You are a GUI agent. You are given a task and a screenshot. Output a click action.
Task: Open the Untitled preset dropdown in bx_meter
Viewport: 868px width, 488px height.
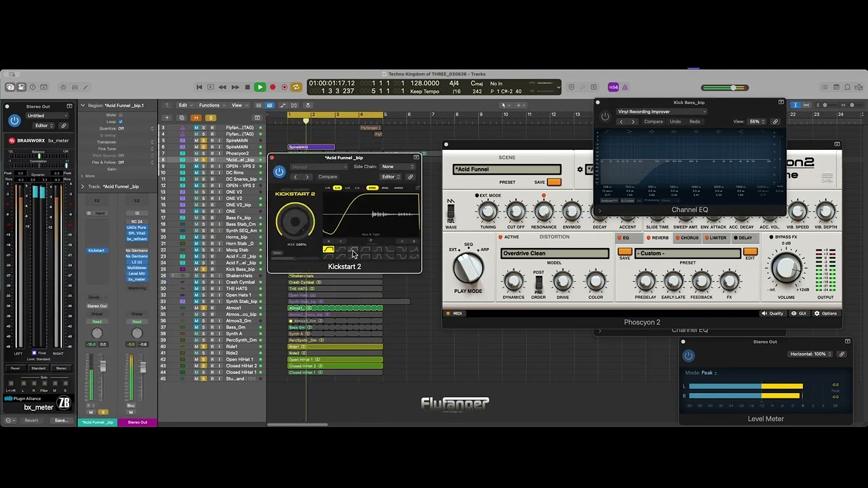49,116
